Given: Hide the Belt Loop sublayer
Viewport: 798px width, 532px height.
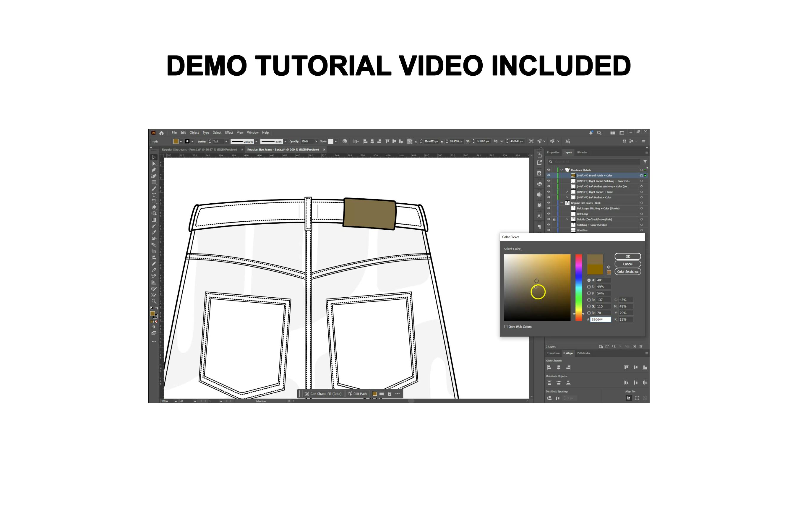Looking at the screenshot, I should click(549, 214).
